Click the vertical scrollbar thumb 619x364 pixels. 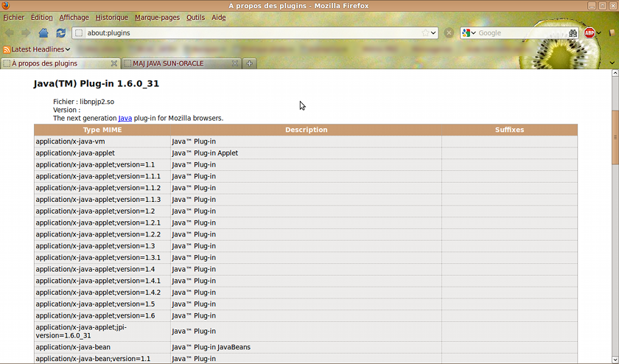pyautogui.click(x=615, y=137)
